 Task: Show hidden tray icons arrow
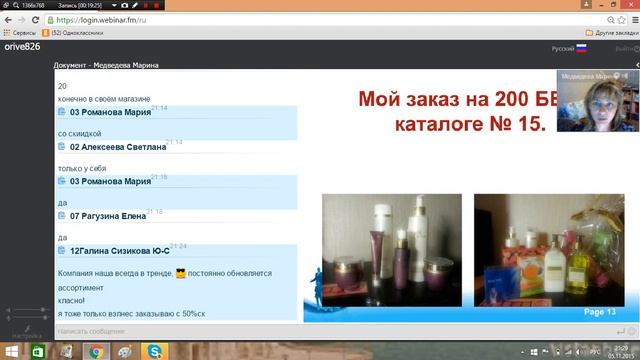pyautogui.click(x=522, y=352)
